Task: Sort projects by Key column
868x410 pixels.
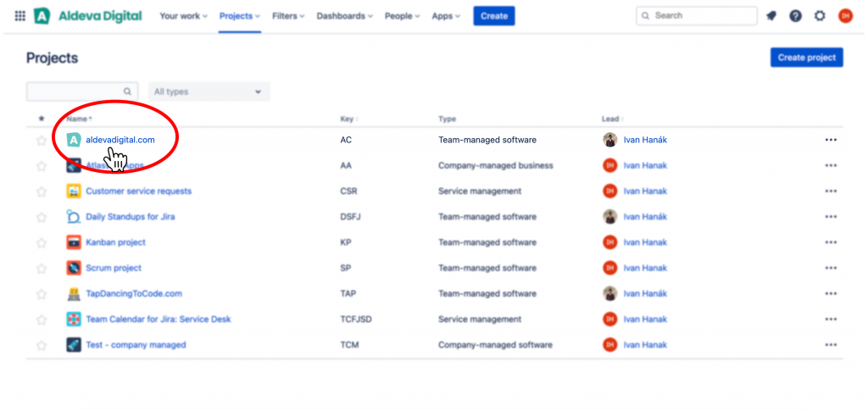Action: pos(348,119)
